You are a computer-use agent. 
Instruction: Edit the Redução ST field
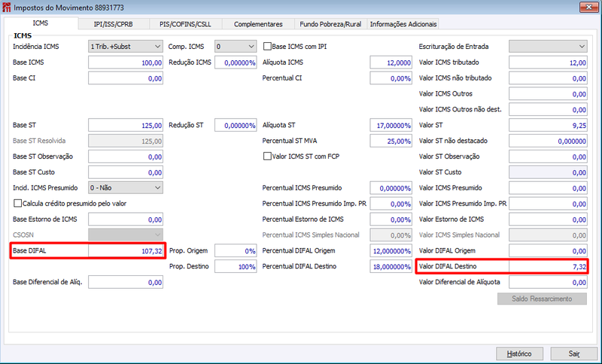(236, 126)
